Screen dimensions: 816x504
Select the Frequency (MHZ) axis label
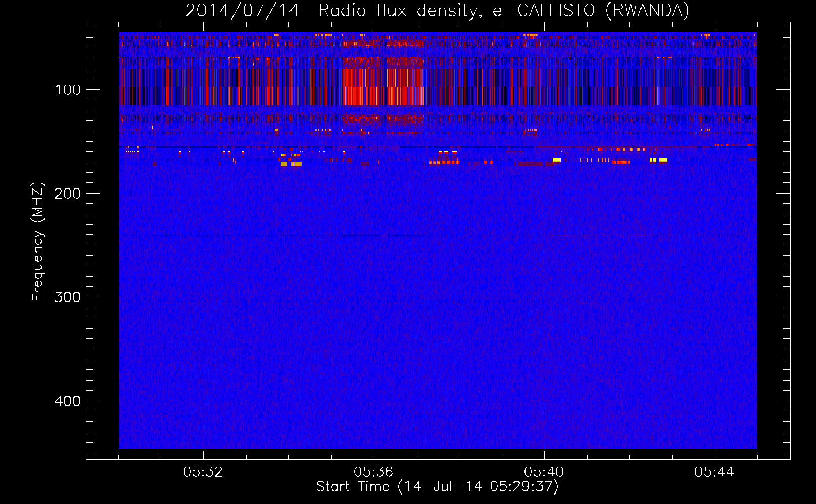(38, 242)
